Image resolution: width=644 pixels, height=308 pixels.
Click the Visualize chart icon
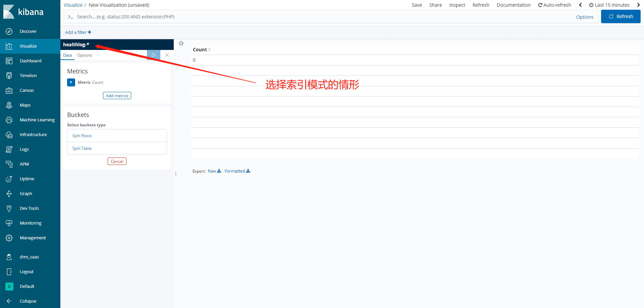(x=9, y=46)
